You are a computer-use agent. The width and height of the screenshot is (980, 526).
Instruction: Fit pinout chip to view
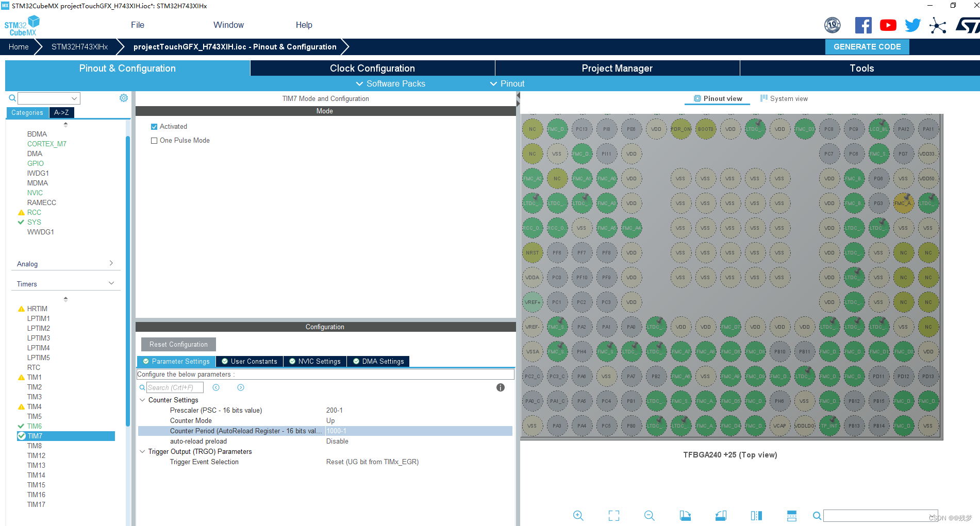(x=614, y=515)
